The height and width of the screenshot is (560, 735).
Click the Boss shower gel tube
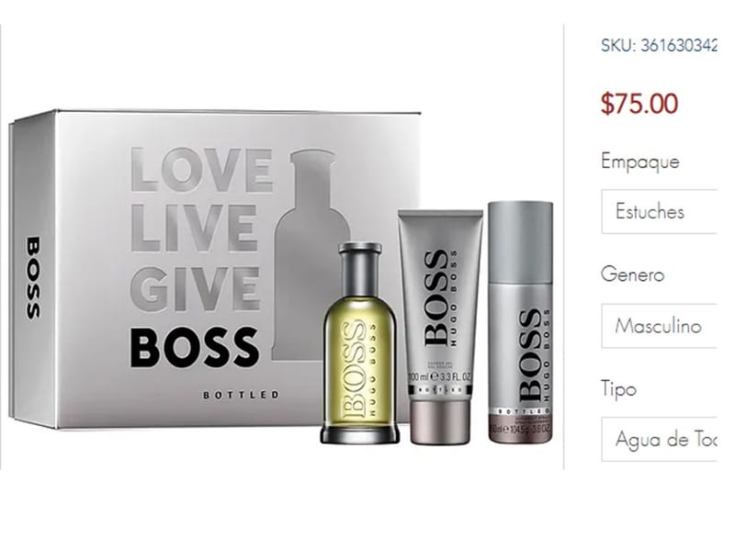440,326
